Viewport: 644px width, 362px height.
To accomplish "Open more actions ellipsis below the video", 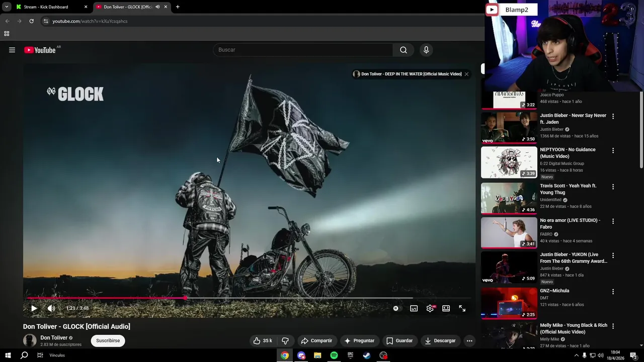I will [469, 340].
